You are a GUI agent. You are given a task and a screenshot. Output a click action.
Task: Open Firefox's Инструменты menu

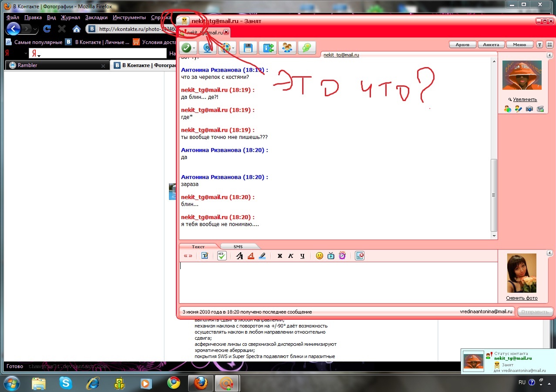pos(129,17)
